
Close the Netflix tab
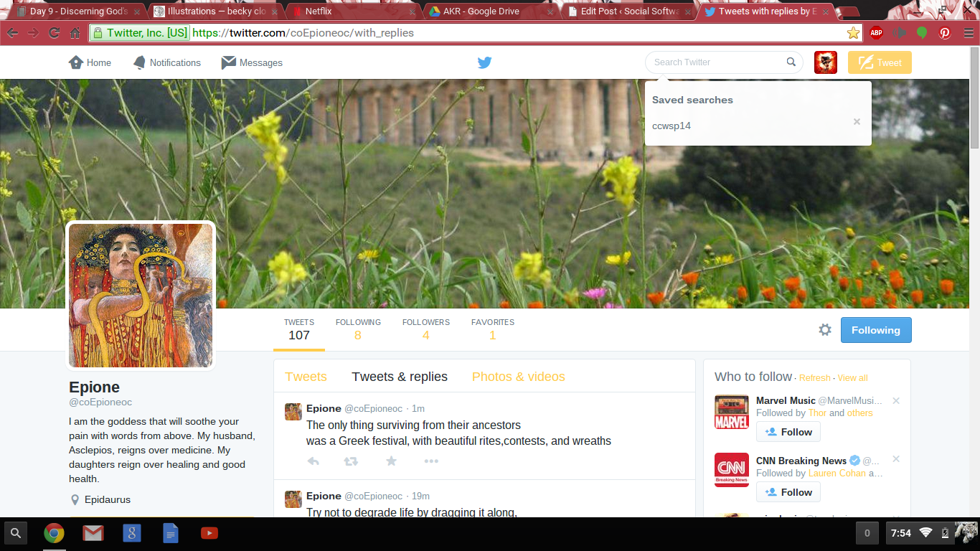point(412,12)
